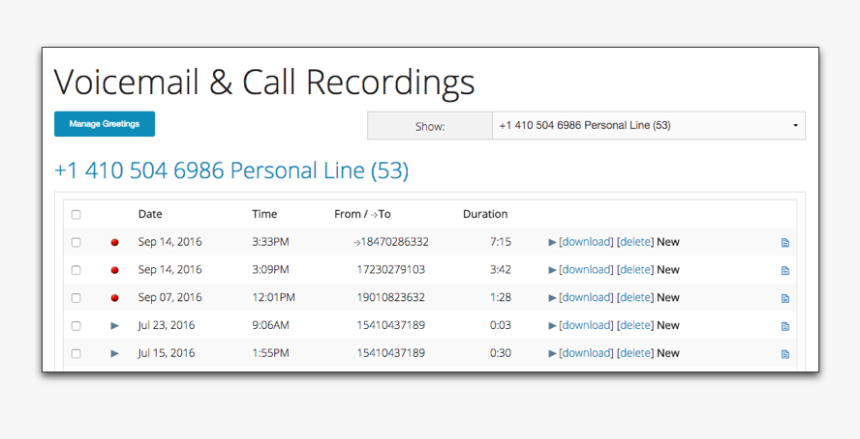
Task: Click the red record dot for 3:09PM call
Action: 115,270
